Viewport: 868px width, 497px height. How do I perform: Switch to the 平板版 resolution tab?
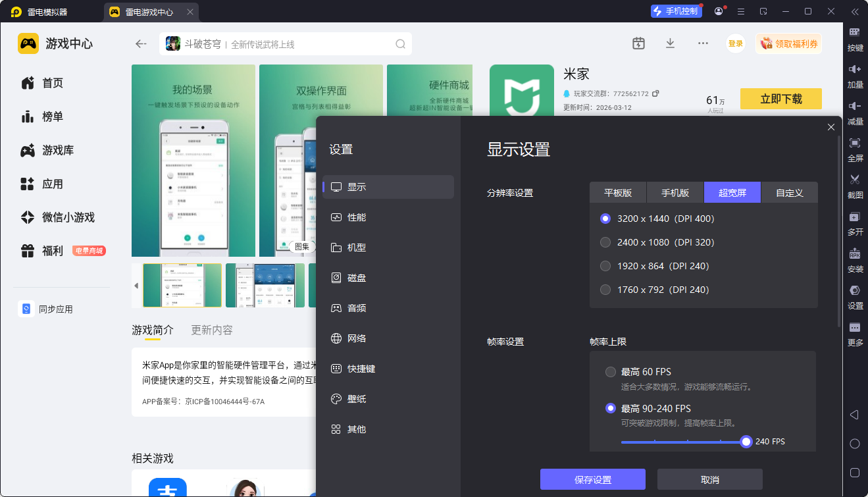point(618,193)
